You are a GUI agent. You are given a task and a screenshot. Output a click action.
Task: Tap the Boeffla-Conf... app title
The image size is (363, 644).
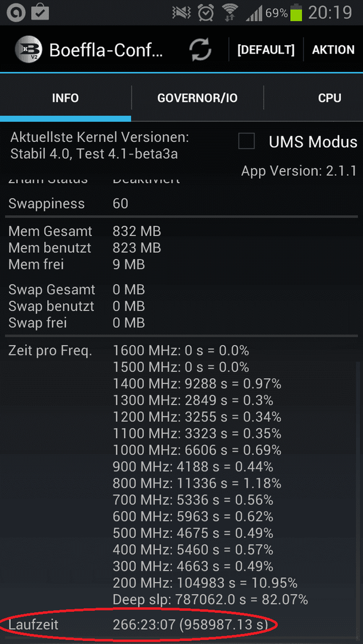coord(106,49)
